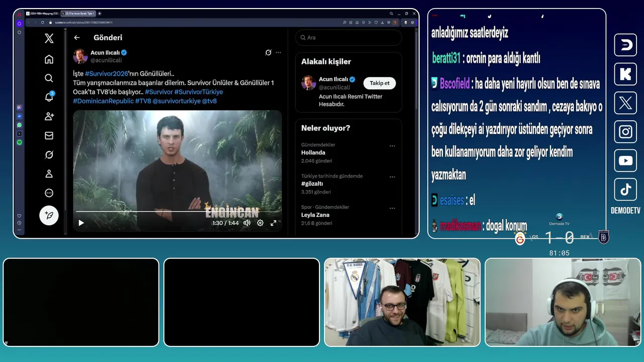The width and height of the screenshot is (644, 362).
Task: Open the @survivorturkiye mention link
Action: [176, 101]
